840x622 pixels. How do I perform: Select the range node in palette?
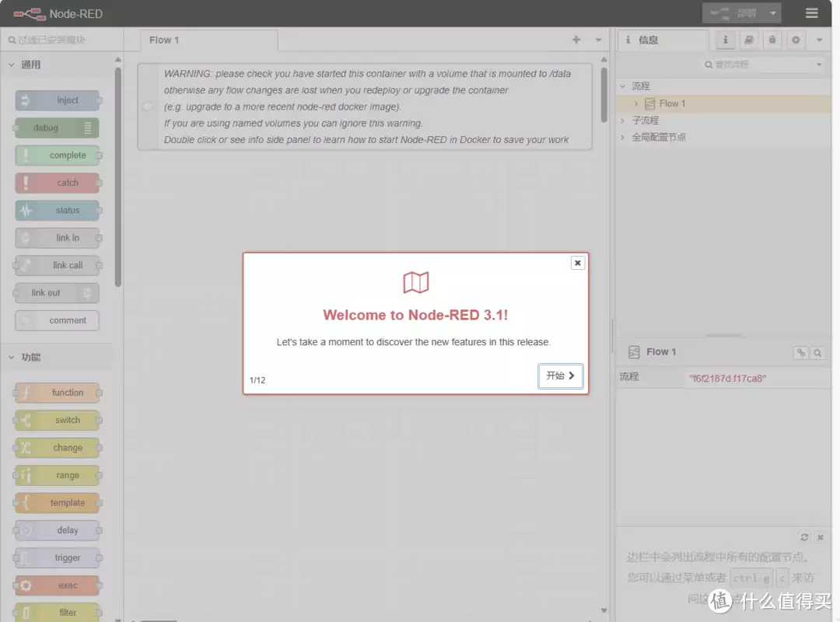58,475
